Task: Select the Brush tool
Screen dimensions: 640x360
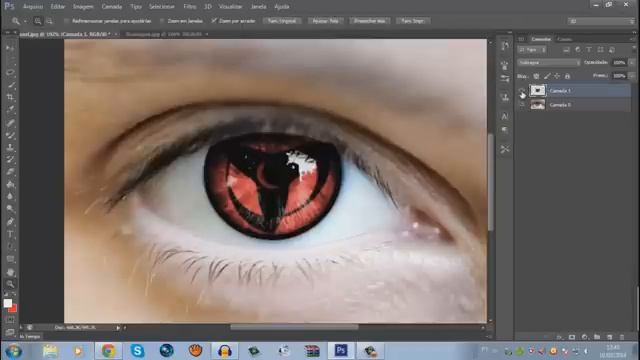Action: (x=10, y=135)
